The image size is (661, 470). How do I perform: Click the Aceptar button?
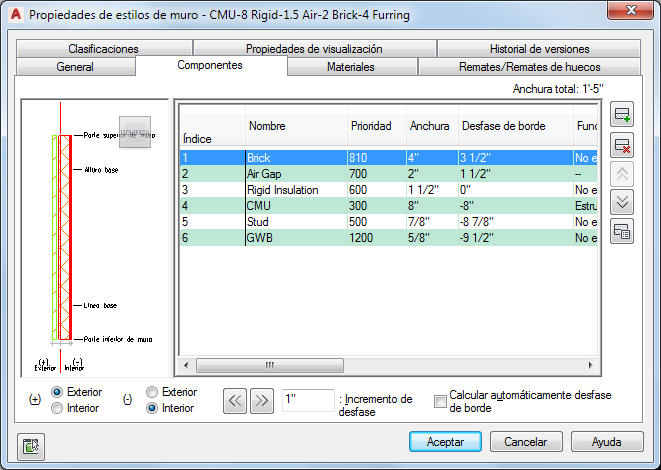(445, 442)
